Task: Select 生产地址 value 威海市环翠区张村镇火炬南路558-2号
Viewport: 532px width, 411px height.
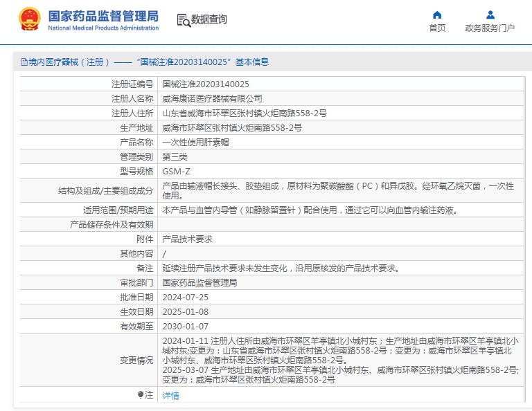Action: [x=232, y=128]
